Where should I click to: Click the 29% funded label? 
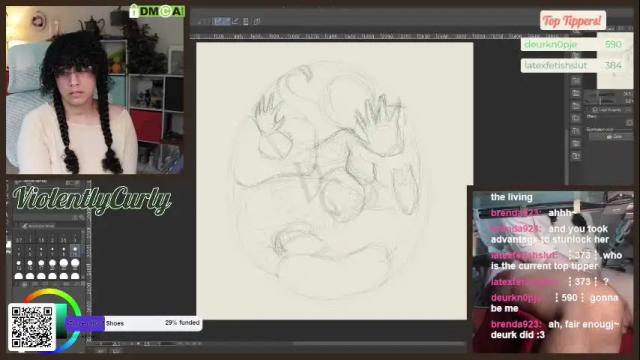pyautogui.click(x=182, y=322)
